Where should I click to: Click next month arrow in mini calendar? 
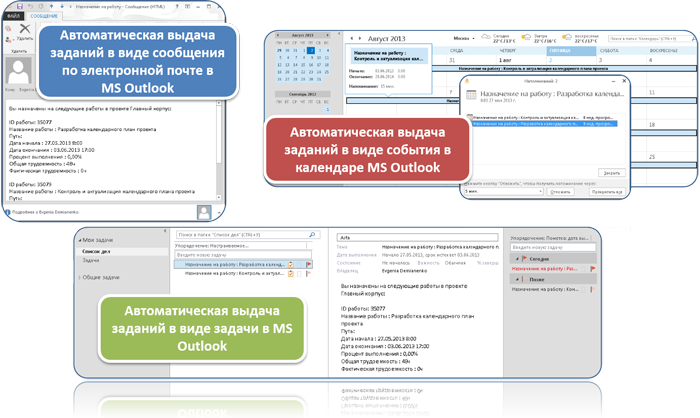[x=327, y=35]
